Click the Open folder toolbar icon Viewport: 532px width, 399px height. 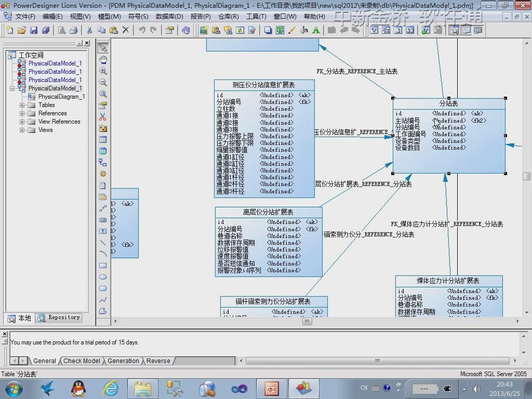22,30
